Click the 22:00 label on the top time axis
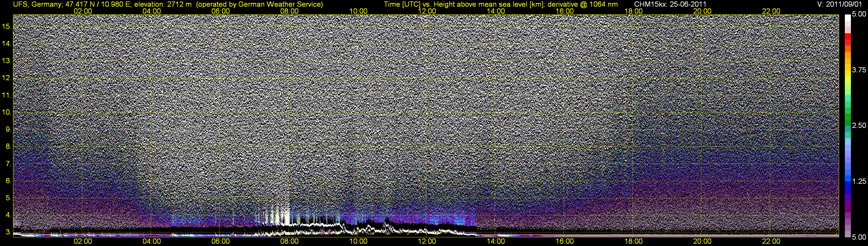Viewport: 868px width, 246px height. pos(771,11)
